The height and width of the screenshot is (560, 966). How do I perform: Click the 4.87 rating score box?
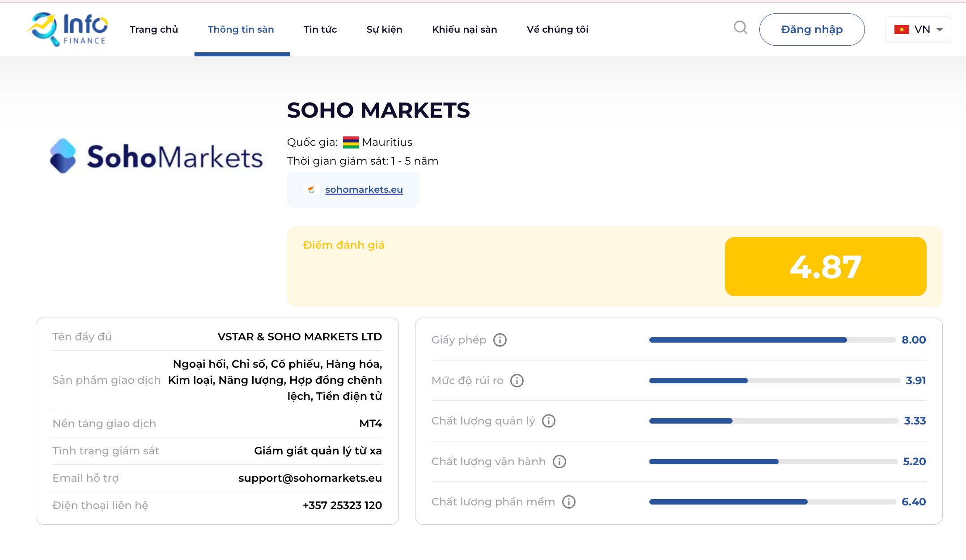pos(826,267)
